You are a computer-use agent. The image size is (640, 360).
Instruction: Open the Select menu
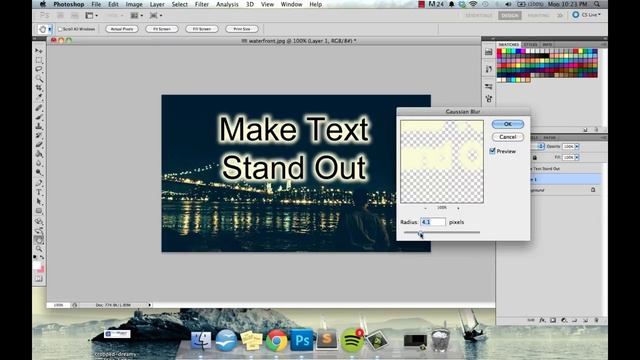[179, 4]
